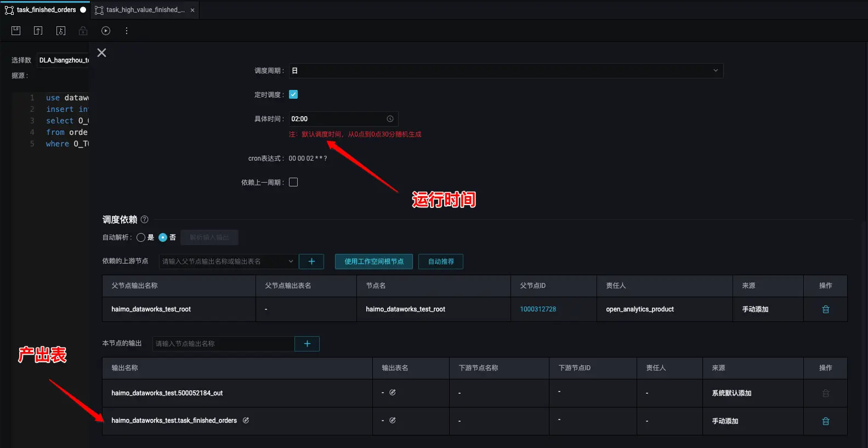Screen dimensions: 868x448
Task: Select 是 for 自动解析
Action: click(x=141, y=237)
